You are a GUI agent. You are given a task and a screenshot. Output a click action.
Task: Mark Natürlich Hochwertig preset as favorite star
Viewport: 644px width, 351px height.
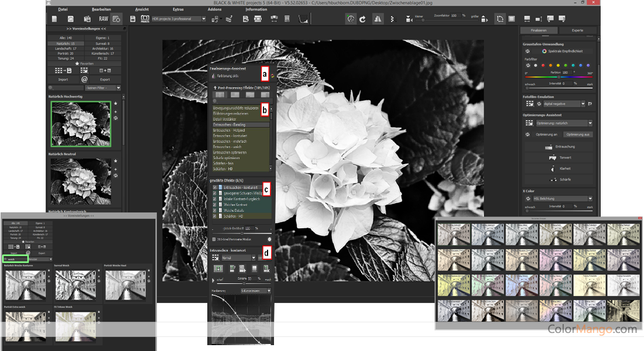tap(116, 104)
